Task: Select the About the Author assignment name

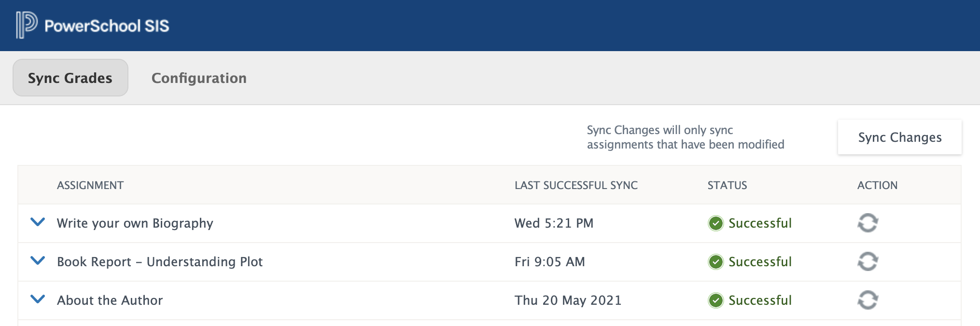Action: [110, 300]
